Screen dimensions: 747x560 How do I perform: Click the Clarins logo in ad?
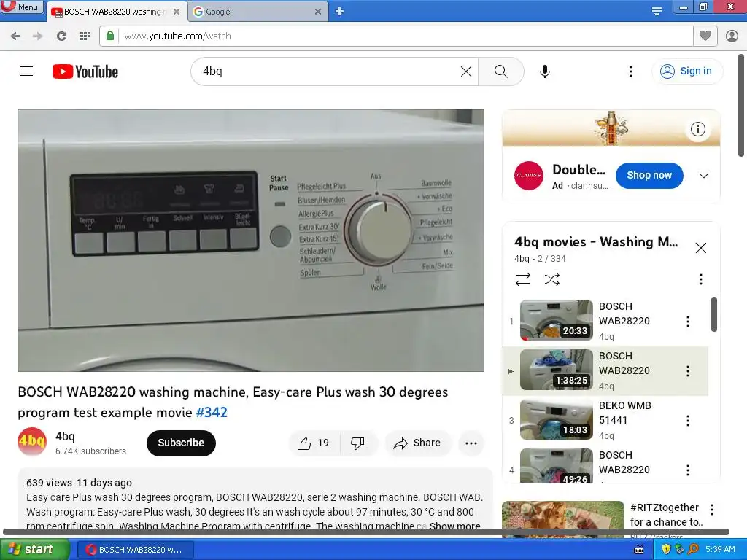click(x=529, y=176)
